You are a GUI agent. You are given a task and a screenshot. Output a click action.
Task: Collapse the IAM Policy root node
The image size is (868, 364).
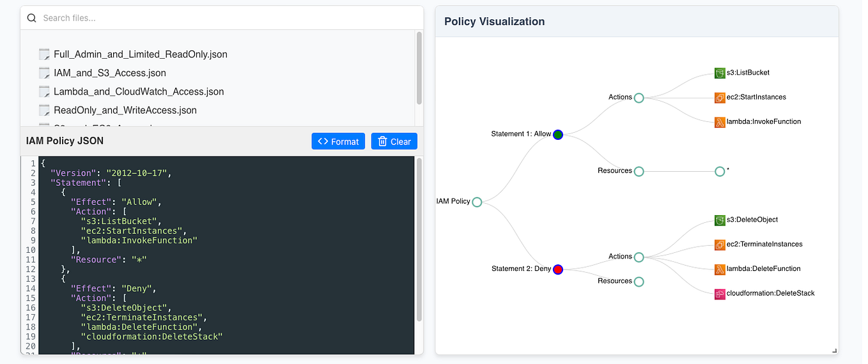477,202
